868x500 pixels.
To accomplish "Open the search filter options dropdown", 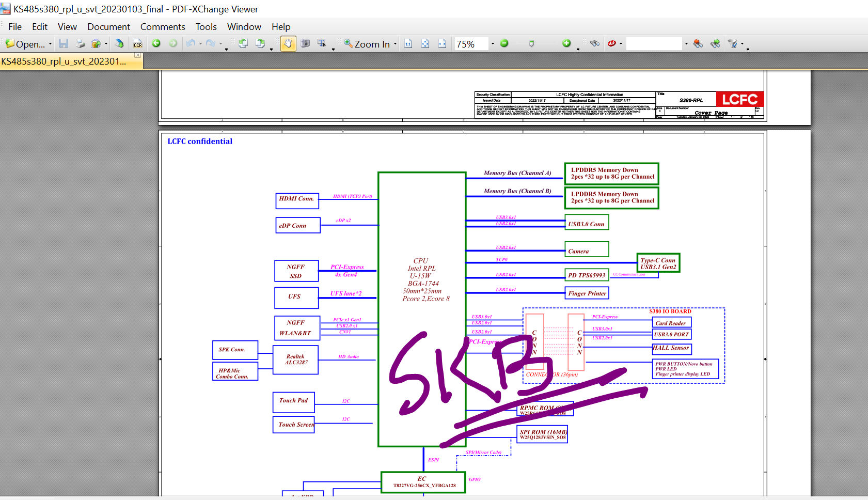I will click(x=743, y=44).
